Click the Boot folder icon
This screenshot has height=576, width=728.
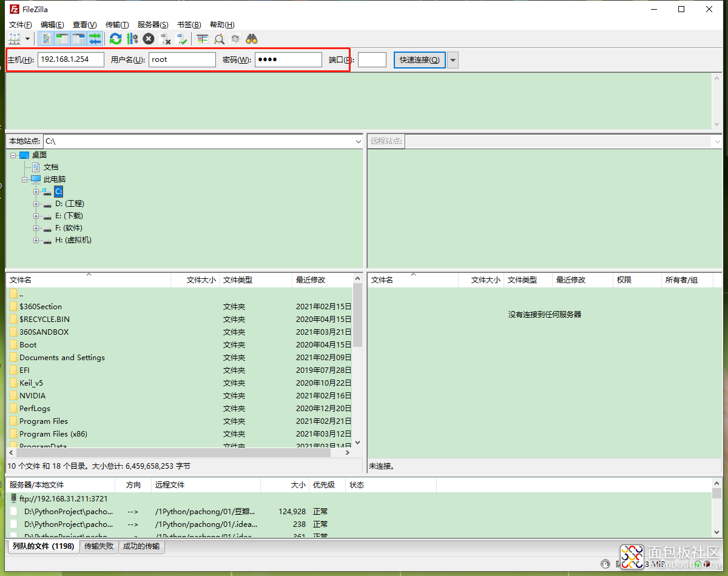pyautogui.click(x=13, y=345)
